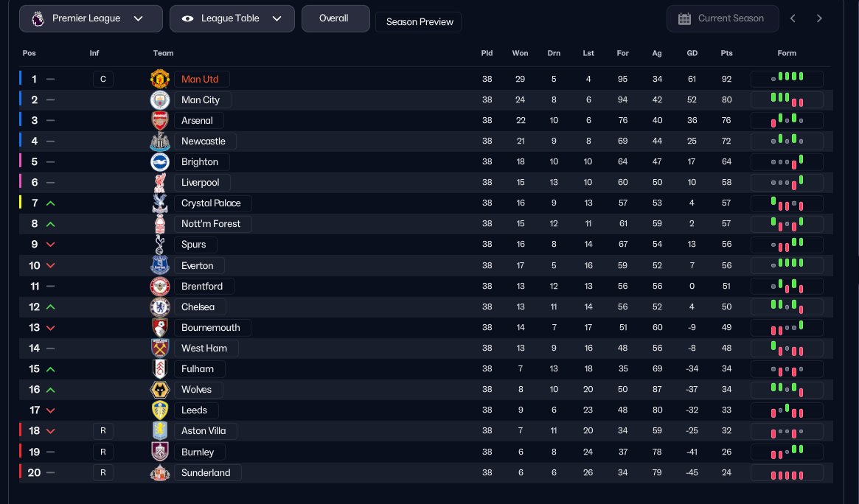
Task: Click the Arsenal club badge icon
Action: coord(160,120)
